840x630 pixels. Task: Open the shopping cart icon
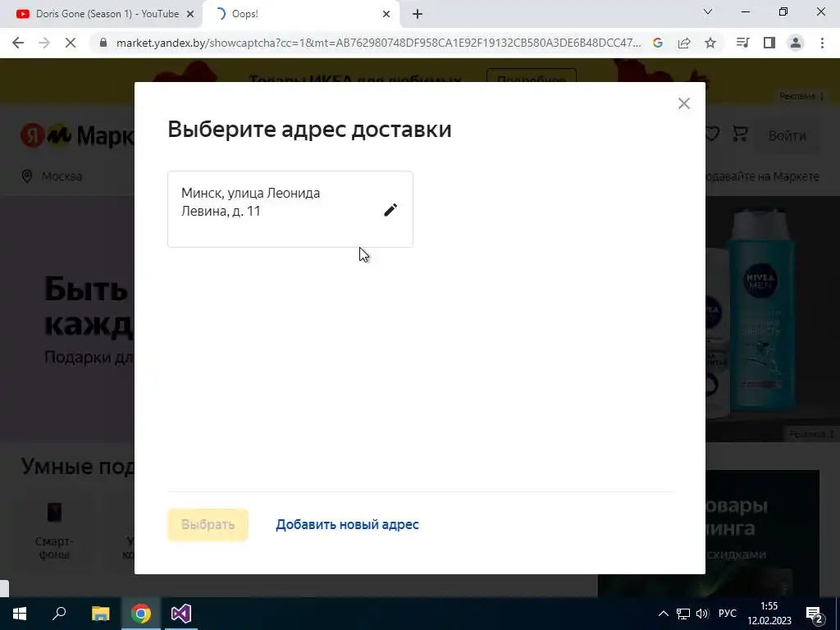tap(740, 134)
